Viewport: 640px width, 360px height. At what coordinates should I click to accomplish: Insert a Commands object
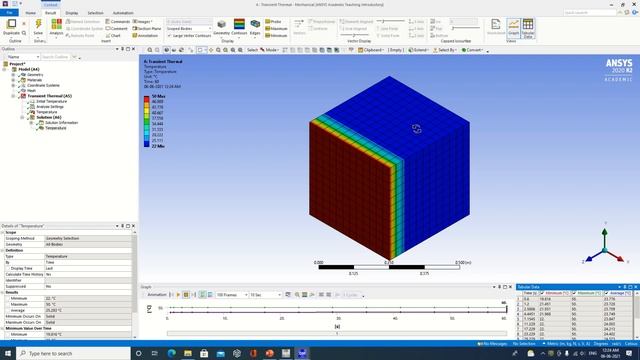coord(118,21)
